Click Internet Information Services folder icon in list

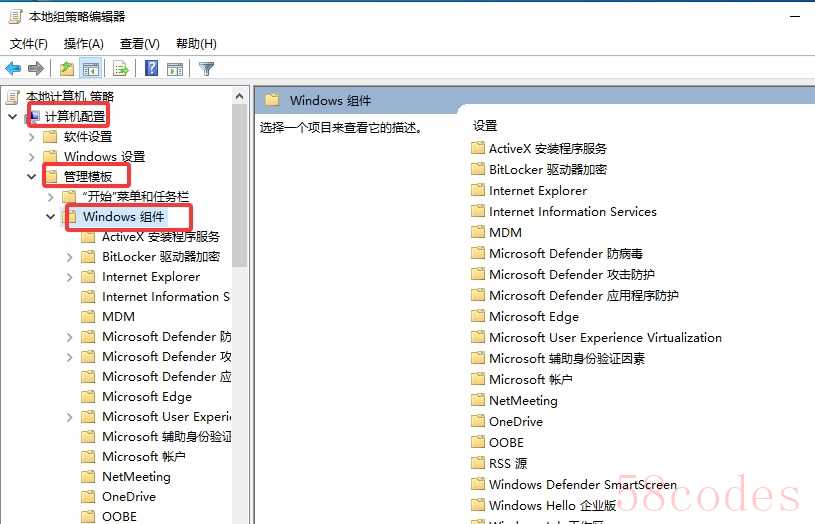[x=478, y=212]
